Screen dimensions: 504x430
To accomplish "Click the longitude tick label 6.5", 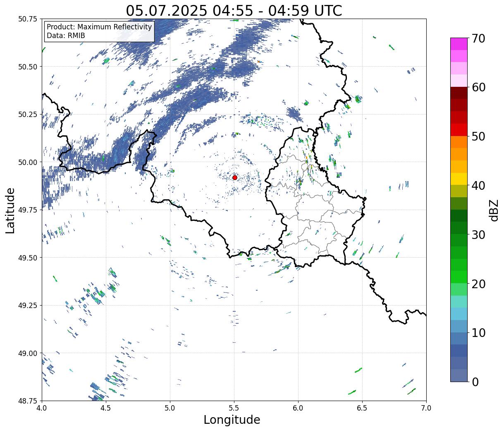I will (x=362, y=408).
